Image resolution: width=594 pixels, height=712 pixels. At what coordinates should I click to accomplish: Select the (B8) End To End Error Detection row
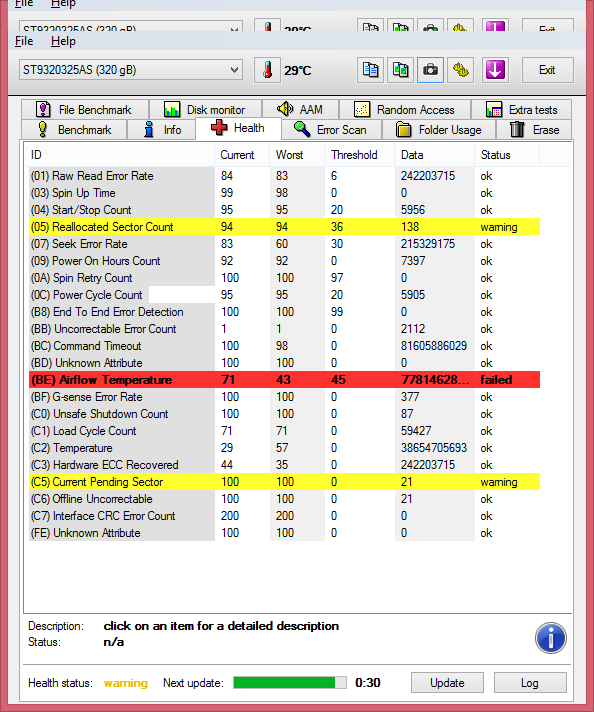pyautogui.click(x=285, y=312)
